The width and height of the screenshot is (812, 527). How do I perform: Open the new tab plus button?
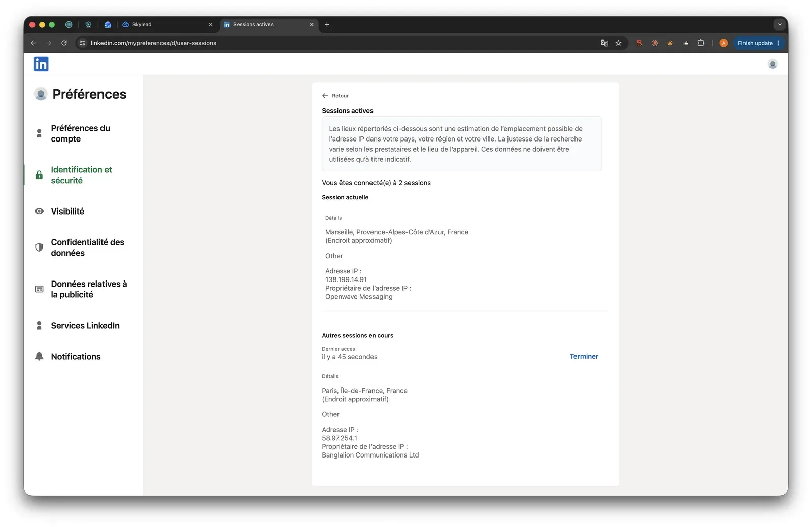[x=327, y=24]
